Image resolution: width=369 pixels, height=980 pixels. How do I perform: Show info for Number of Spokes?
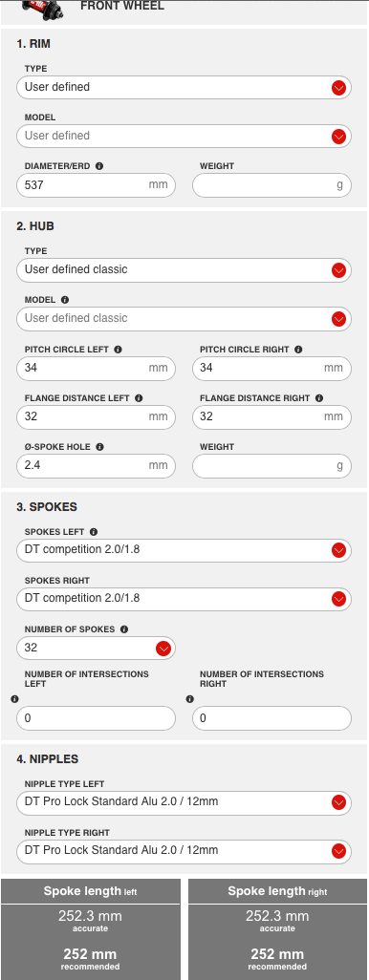[124, 629]
